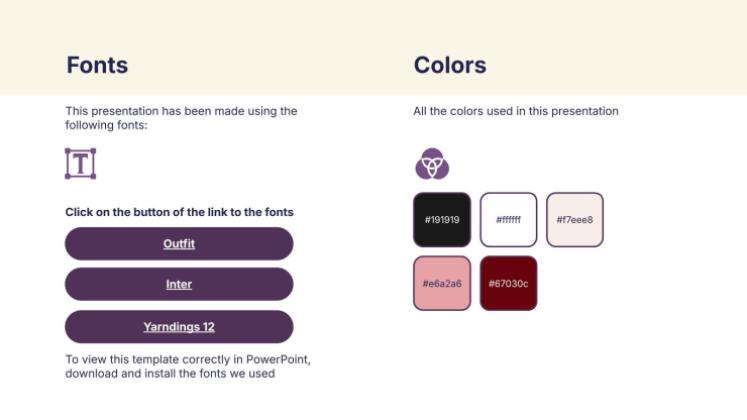Open the Outfit font link button
Image resolution: width=747 pixels, height=420 pixels.
coord(179,244)
